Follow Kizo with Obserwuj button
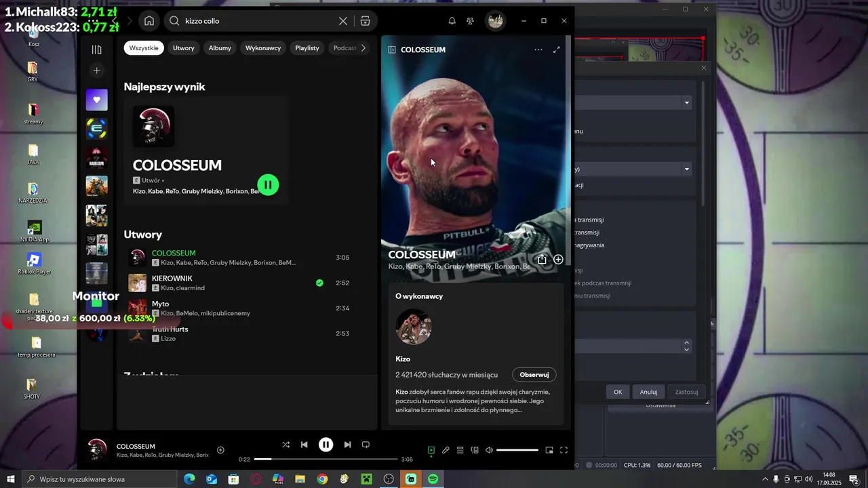This screenshot has width=868, height=488. pos(534,375)
